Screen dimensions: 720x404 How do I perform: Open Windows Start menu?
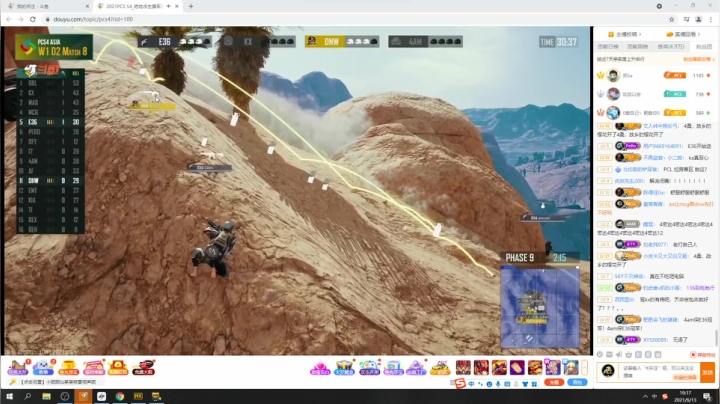9,396
